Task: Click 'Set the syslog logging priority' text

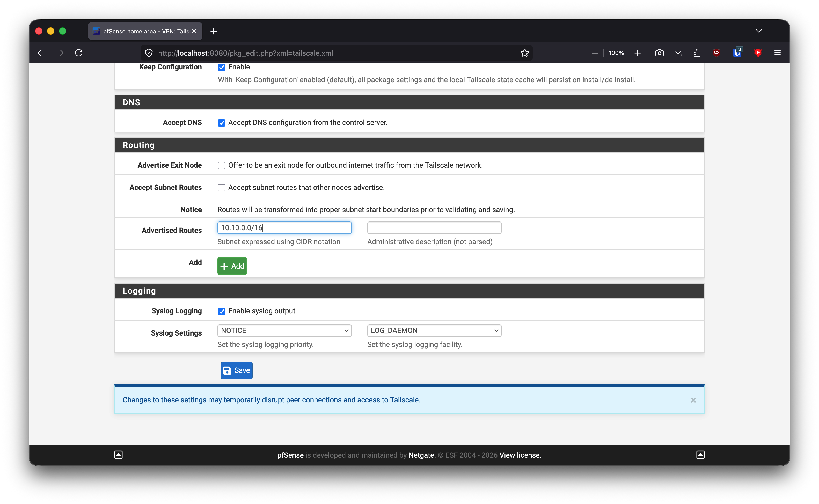Action: click(x=265, y=344)
